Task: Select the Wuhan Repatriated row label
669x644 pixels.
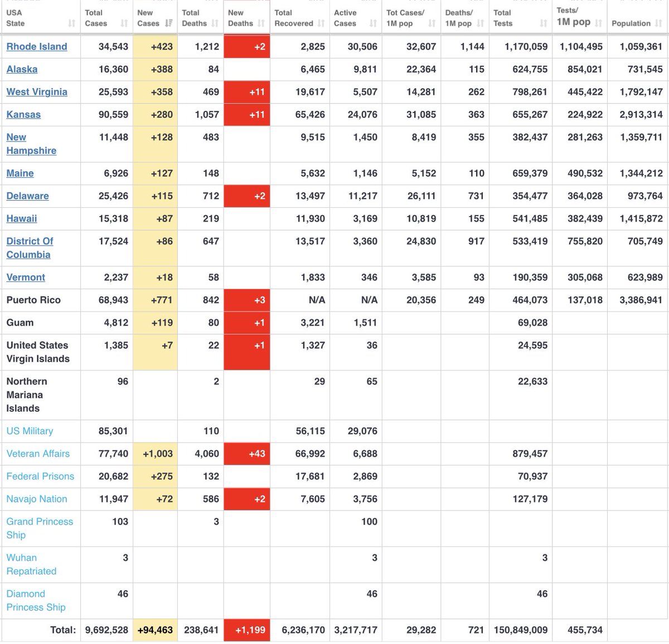Action: [x=31, y=564]
